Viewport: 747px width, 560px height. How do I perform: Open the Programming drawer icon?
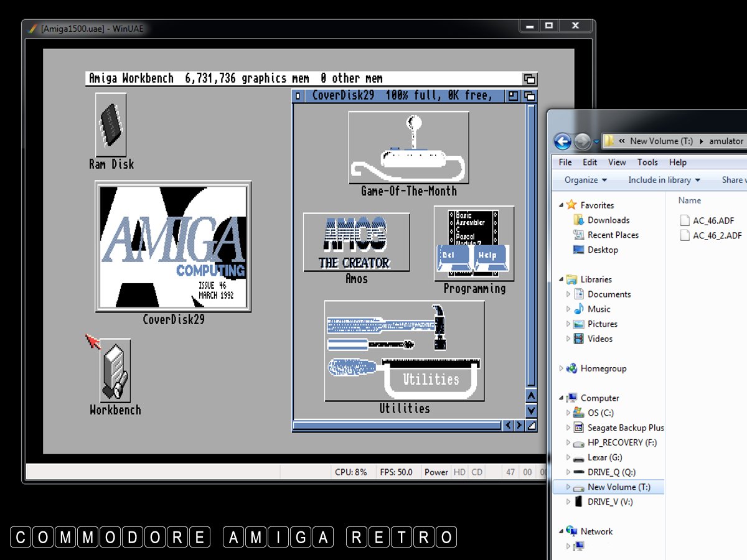click(474, 244)
